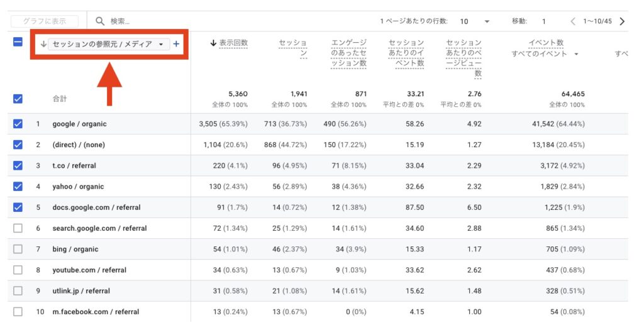
Task: Toggle the select-all checkbox in header
Action: pos(18,43)
